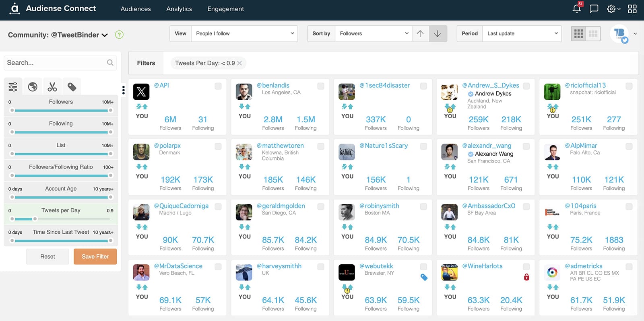
Task: Open the @alexandr_wang profile link
Action: tap(487, 146)
